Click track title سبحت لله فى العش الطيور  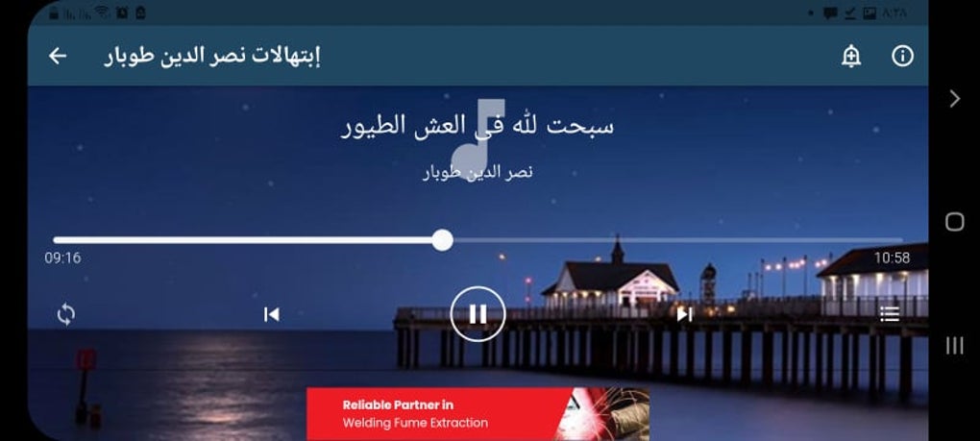tap(478, 126)
